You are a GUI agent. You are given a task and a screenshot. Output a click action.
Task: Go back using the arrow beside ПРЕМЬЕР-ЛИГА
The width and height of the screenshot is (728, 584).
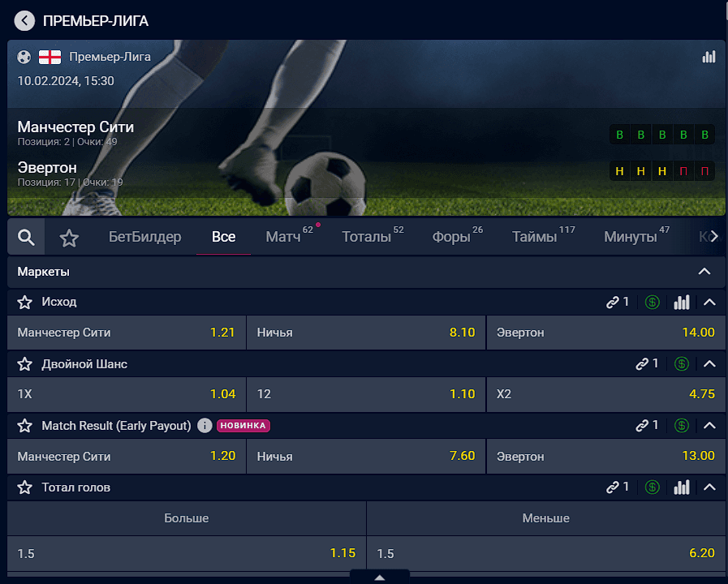24,21
